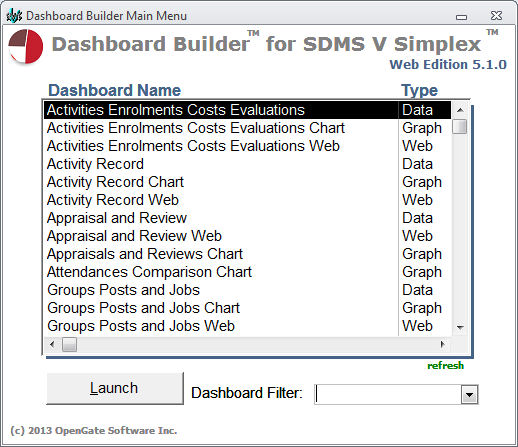Close the Dashboard Builder Main Menu window
Screen dimensions: 518x447
click(x=496, y=16)
